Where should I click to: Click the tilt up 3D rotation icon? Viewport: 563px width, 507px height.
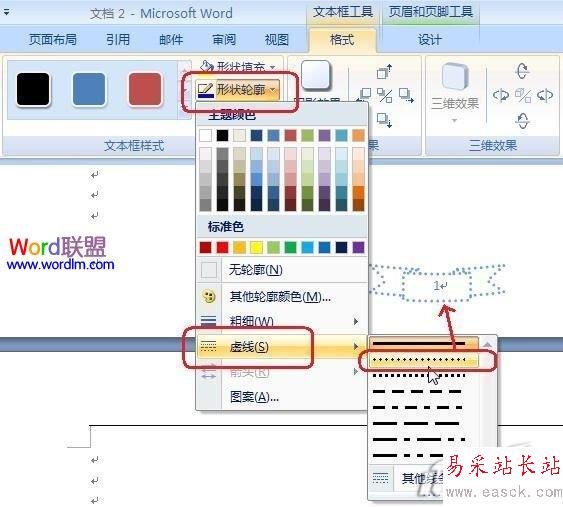coord(522,71)
